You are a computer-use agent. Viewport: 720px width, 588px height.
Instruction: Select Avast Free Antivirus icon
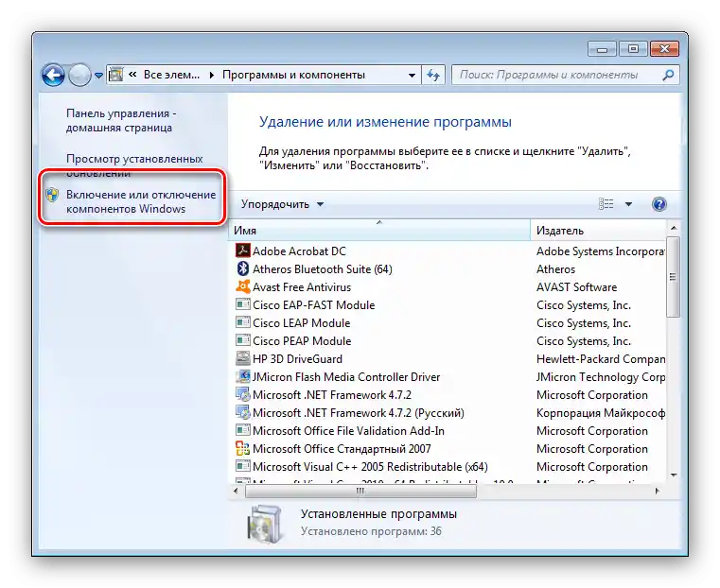[x=242, y=286]
